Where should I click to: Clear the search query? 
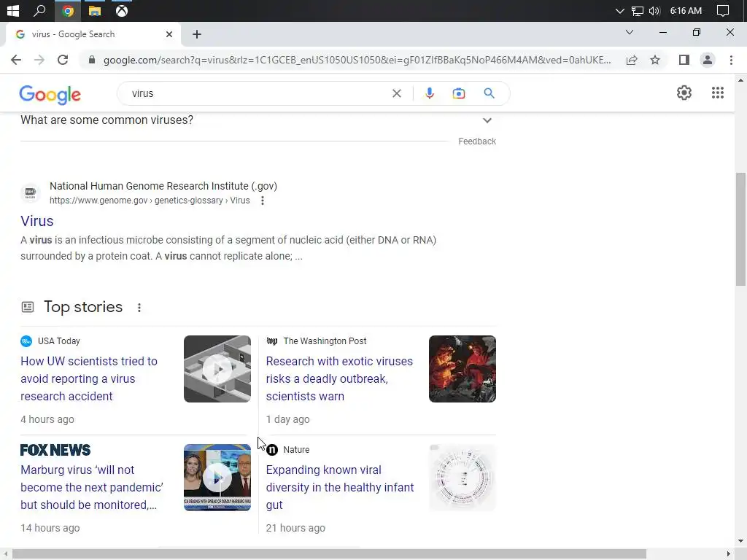[396, 93]
